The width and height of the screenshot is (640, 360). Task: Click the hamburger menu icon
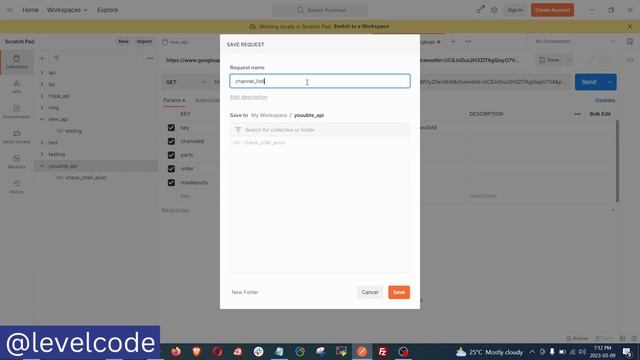point(9,10)
